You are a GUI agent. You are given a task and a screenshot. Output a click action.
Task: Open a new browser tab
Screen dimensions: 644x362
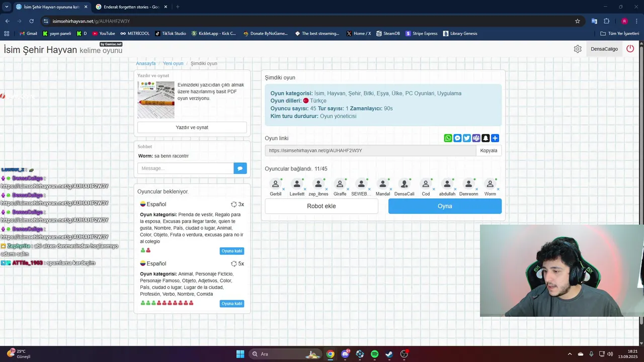[x=178, y=7]
